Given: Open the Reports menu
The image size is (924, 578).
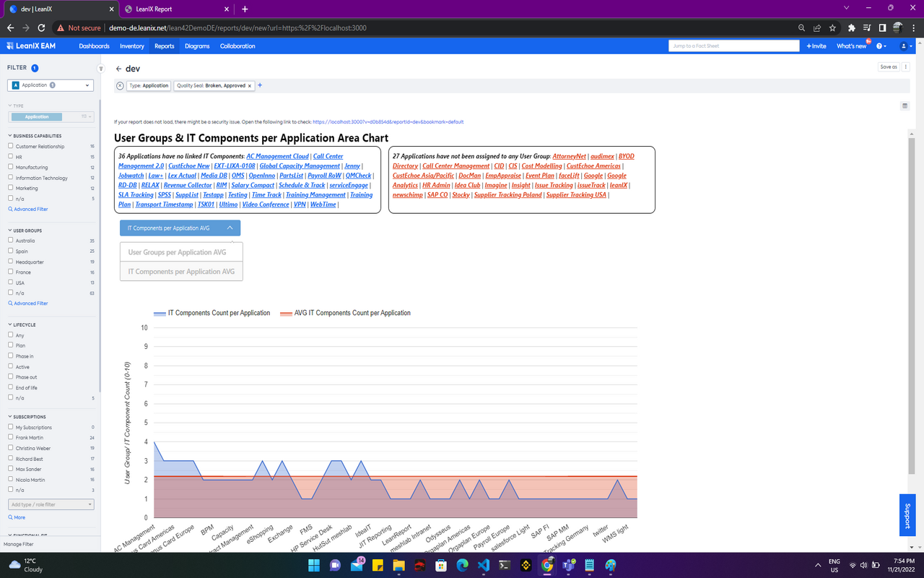Looking at the screenshot, I should pyautogui.click(x=164, y=46).
